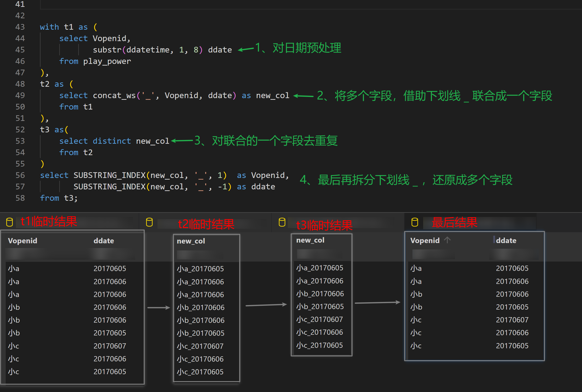This screenshot has height=392, width=582.
Task: Click 小c_20170605 cell in t2 table
Action: pyautogui.click(x=200, y=372)
